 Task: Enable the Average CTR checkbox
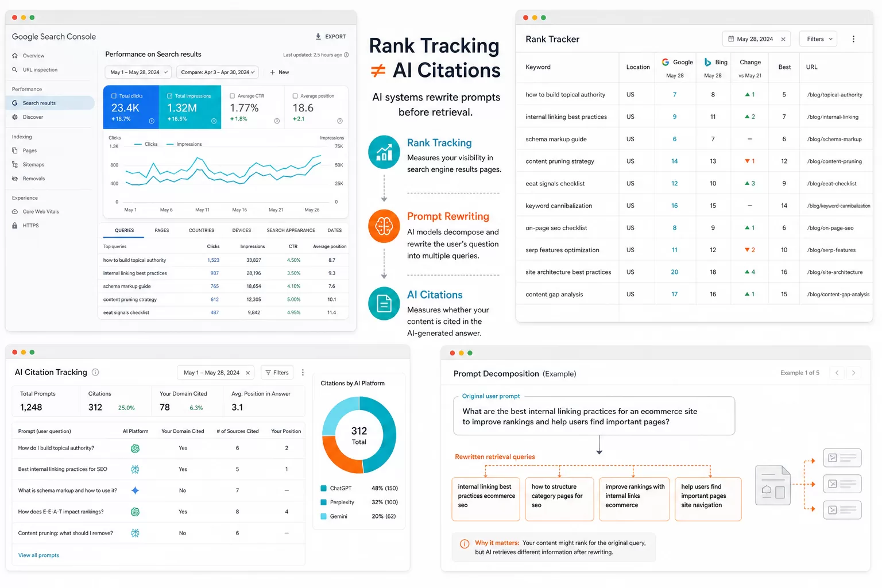point(232,96)
